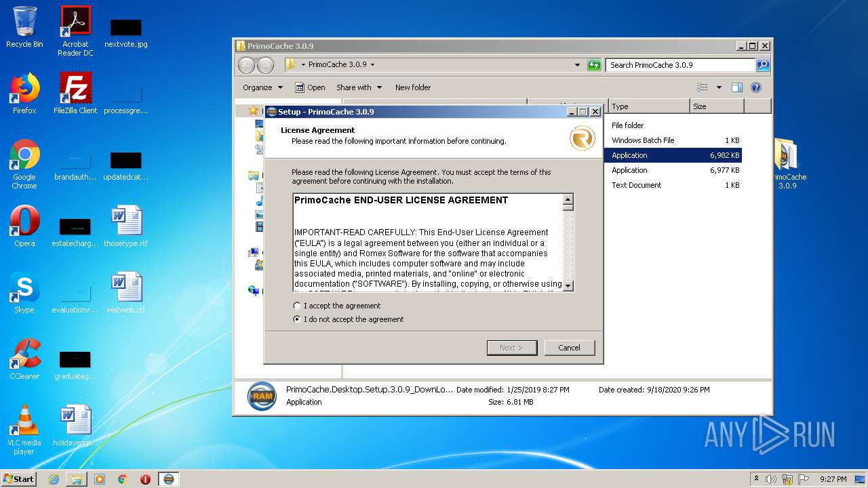
Task: Expand the Share with menu
Action: coord(359,87)
